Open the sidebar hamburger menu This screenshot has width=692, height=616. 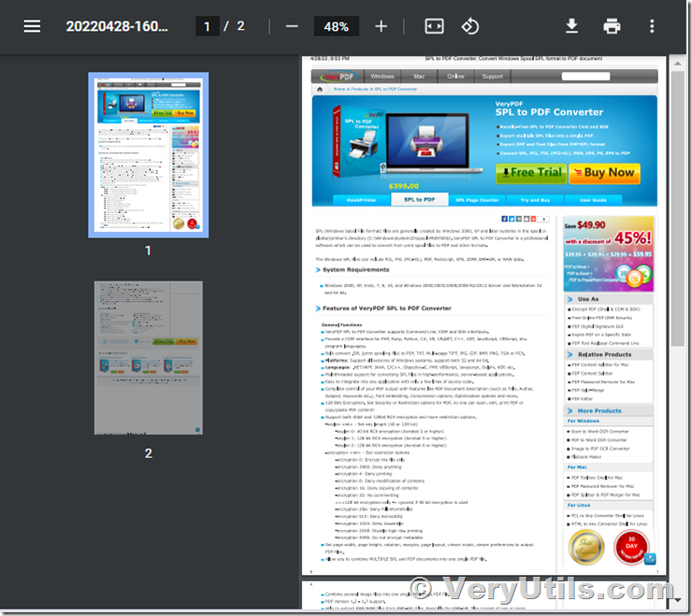click(32, 26)
